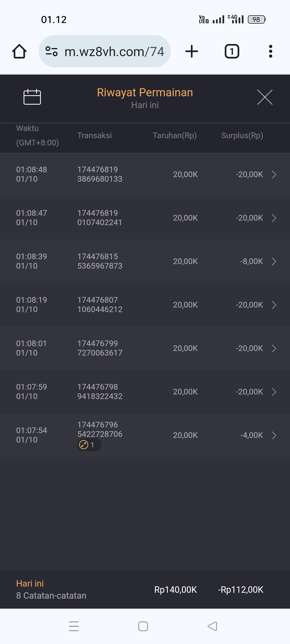290x644 pixels.
Task: Expand details of the 01:08:48 transaction
Action: 274,174
